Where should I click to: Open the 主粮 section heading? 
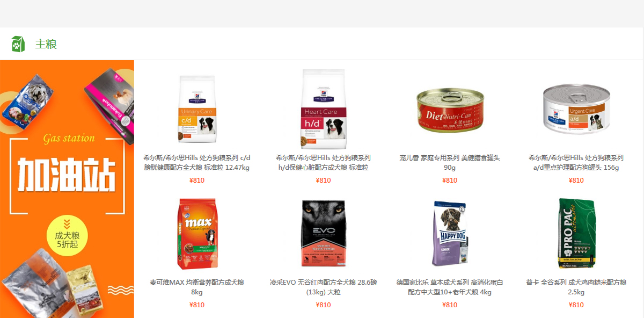coord(46,44)
